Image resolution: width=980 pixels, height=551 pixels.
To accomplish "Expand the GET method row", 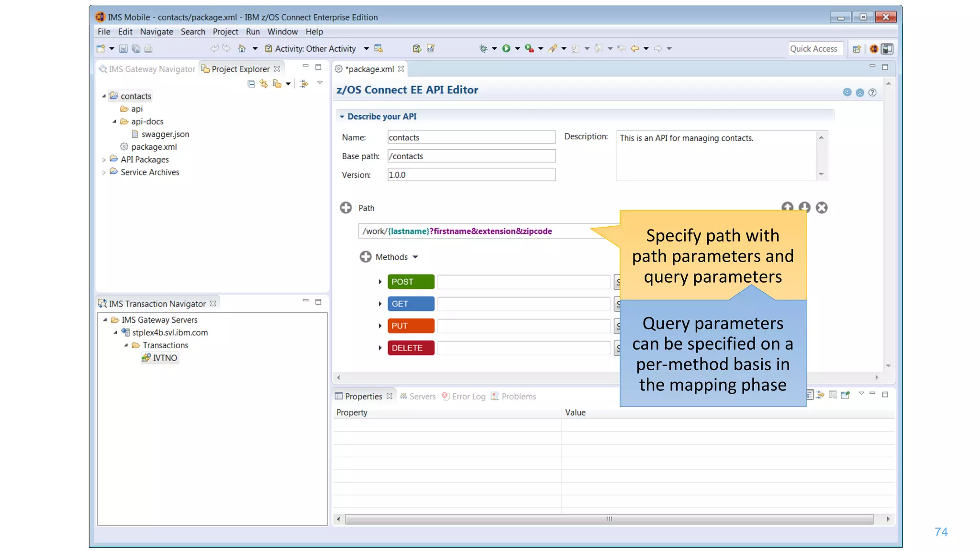I will pos(380,304).
